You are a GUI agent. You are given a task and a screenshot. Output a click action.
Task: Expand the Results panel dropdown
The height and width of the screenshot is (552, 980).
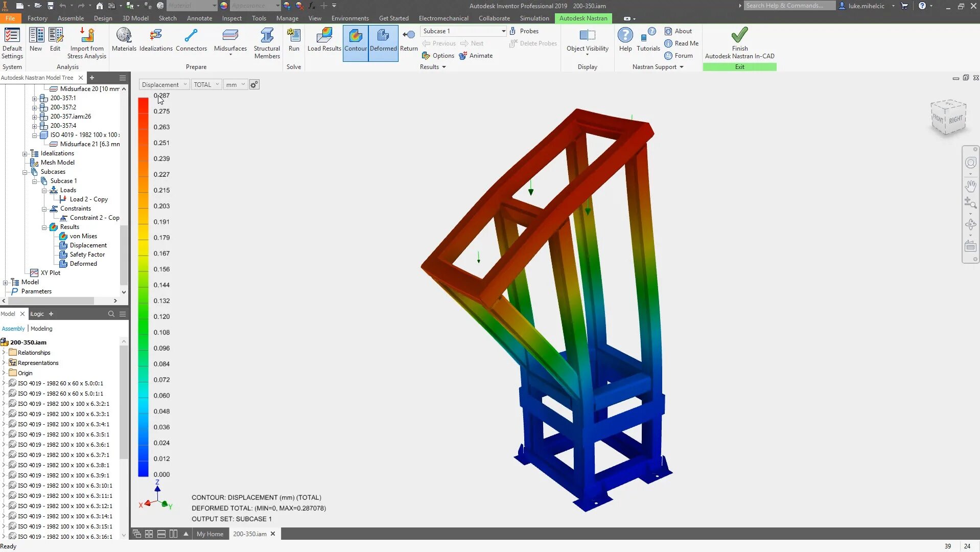tap(433, 67)
